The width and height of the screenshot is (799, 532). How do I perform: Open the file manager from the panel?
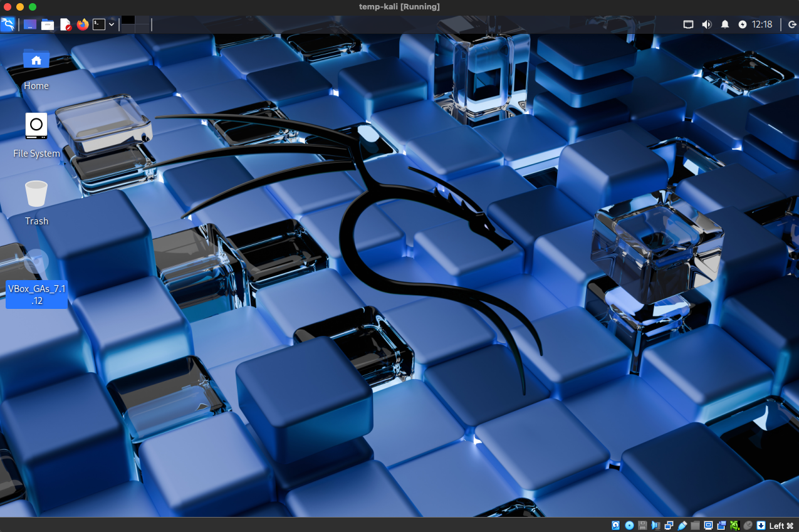[x=48, y=24]
